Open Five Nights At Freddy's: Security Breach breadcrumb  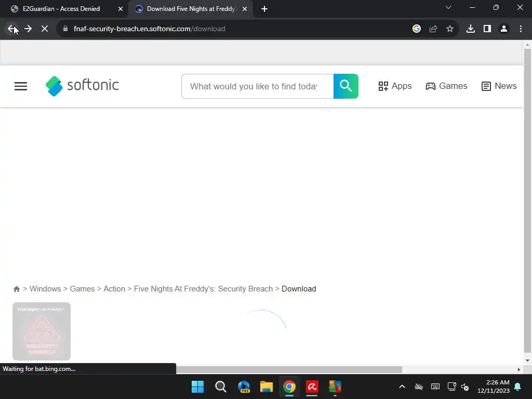[x=203, y=289]
